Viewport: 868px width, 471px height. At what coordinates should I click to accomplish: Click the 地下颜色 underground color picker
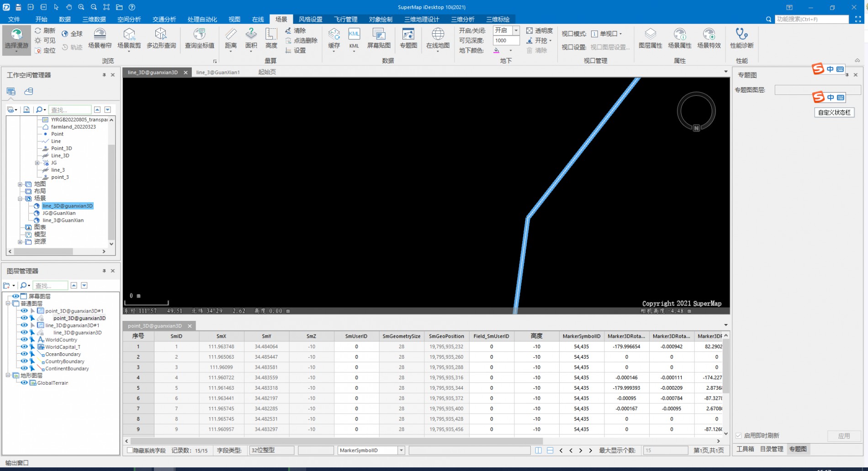point(497,51)
